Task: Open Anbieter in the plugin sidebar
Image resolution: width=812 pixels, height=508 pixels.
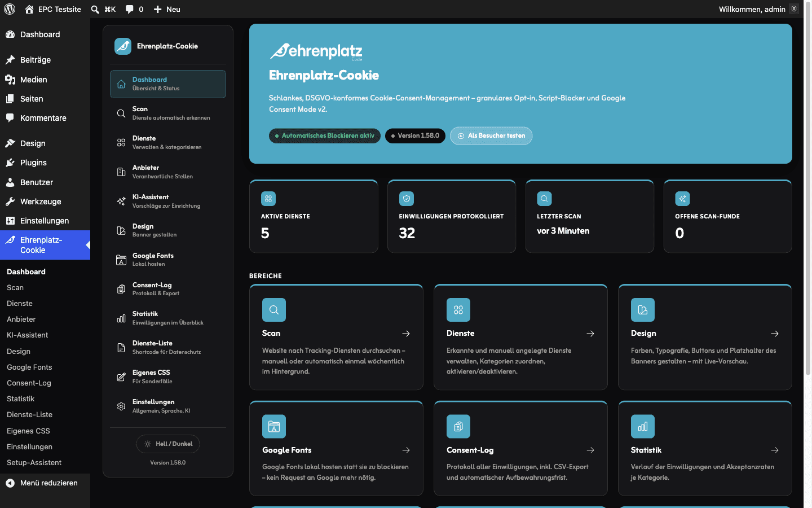Action: [168, 172]
